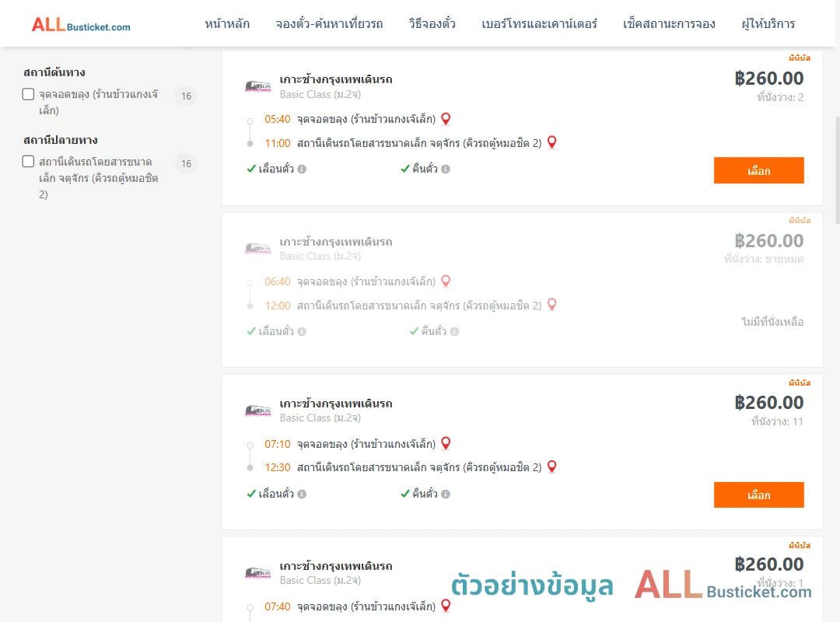Click the 05:40 departure time
This screenshot has height=622, width=840.
[278, 119]
